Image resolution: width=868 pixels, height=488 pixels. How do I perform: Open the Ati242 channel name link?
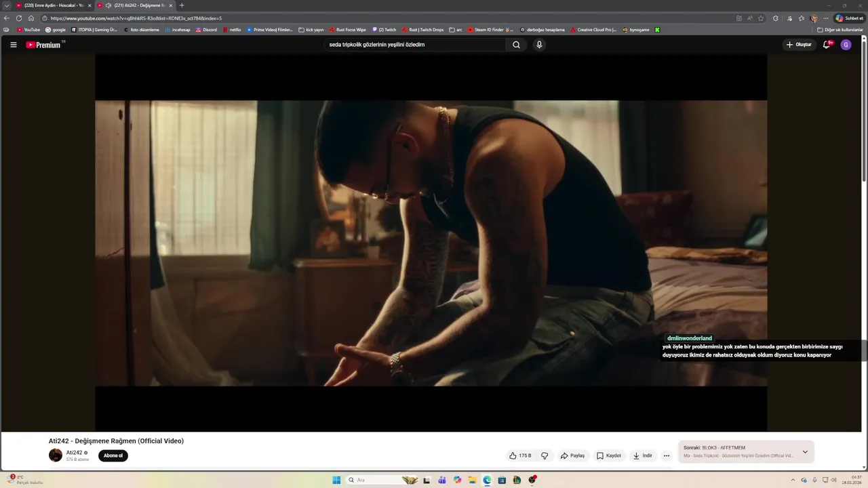pyautogui.click(x=75, y=452)
